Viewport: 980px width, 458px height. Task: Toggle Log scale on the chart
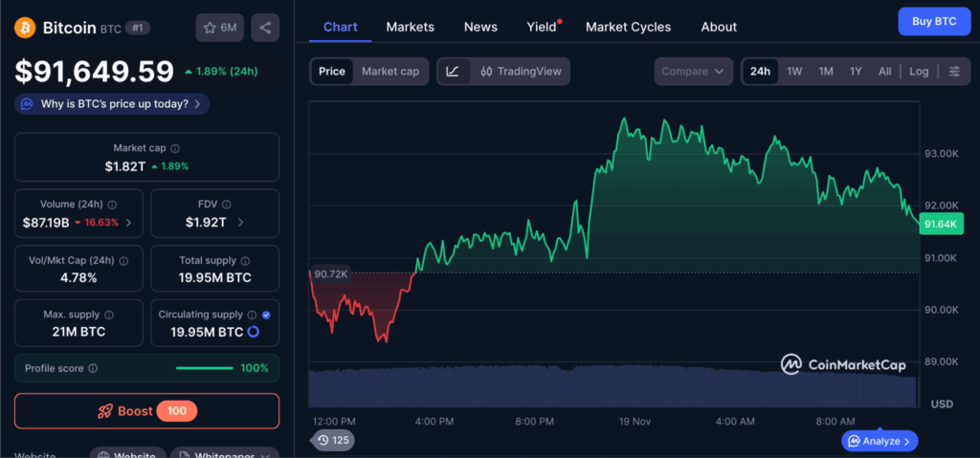[919, 72]
